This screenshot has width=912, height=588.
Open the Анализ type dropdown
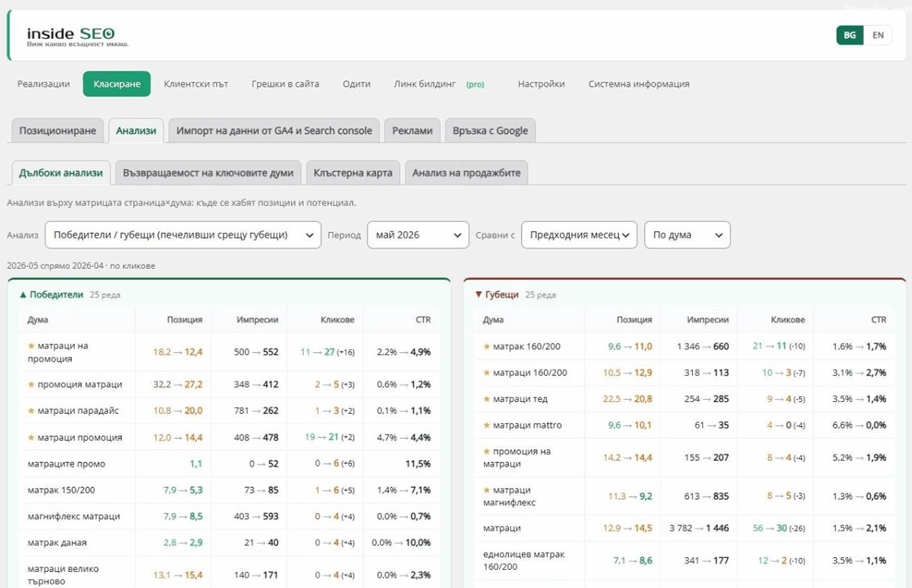(183, 235)
